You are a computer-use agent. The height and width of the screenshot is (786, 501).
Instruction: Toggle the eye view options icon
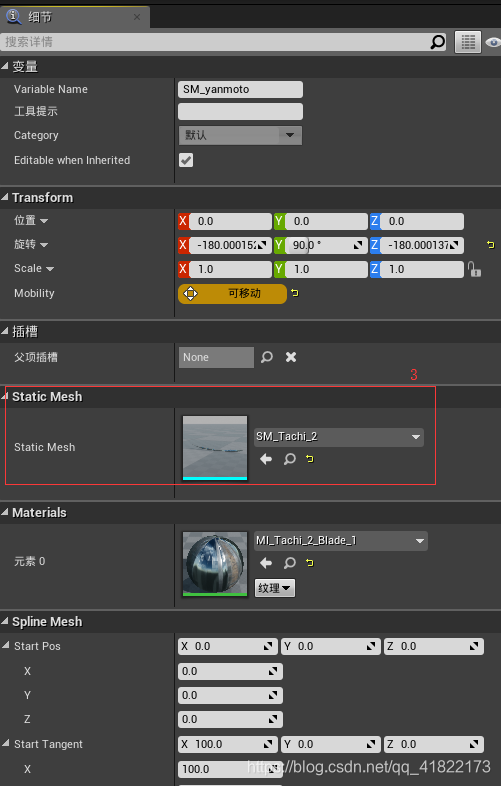tap(492, 43)
